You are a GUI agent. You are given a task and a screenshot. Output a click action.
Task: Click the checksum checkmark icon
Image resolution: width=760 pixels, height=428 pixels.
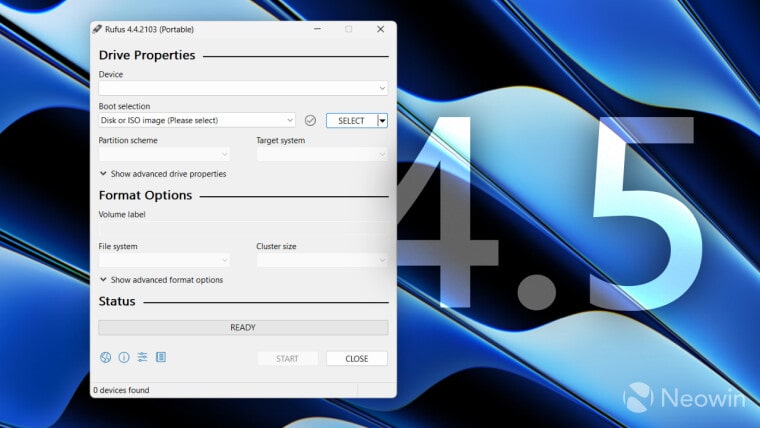(x=310, y=120)
